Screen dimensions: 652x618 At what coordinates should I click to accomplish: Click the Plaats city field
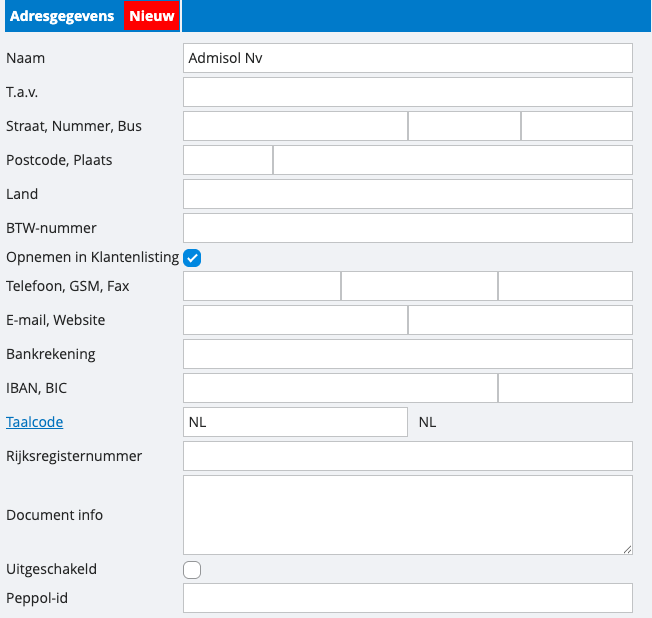[452, 160]
